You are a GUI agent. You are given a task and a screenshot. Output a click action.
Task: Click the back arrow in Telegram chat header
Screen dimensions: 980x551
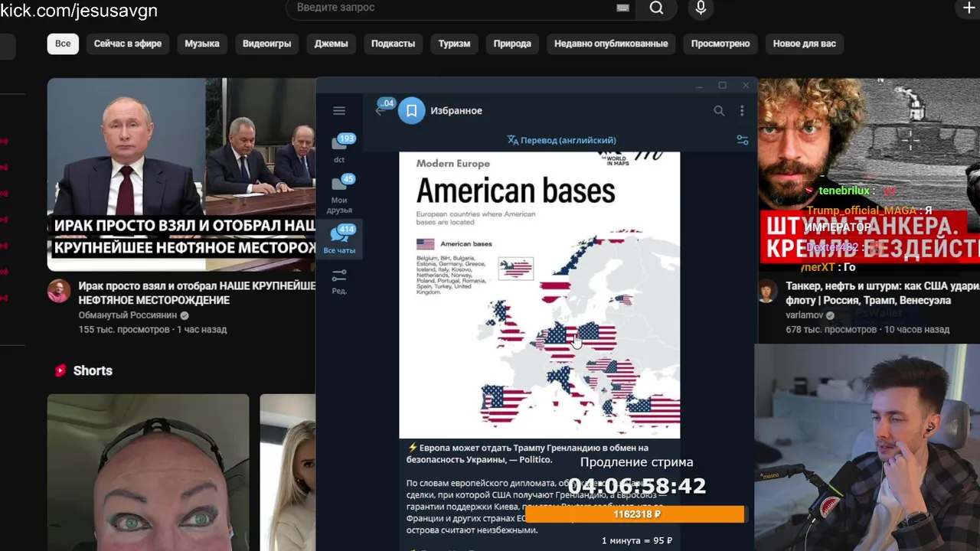(x=380, y=111)
